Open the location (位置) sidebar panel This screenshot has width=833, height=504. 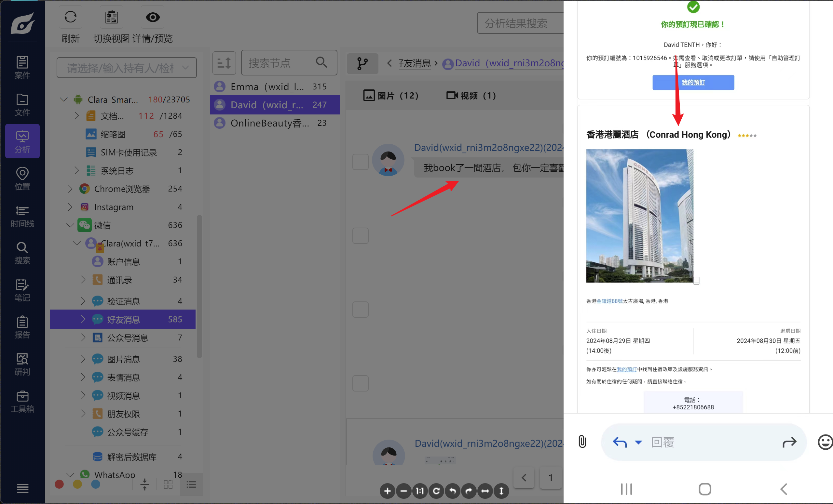pos(22,179)
